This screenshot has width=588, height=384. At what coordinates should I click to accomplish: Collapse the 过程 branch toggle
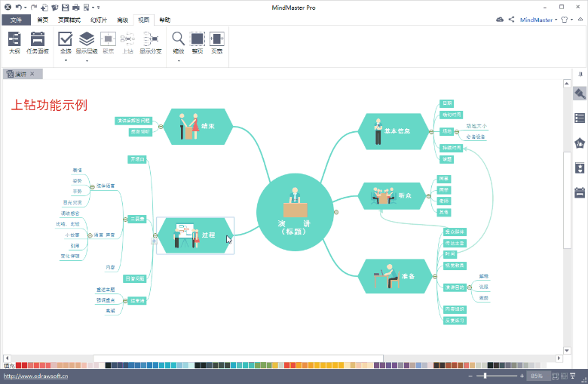(x=155, y=235)
